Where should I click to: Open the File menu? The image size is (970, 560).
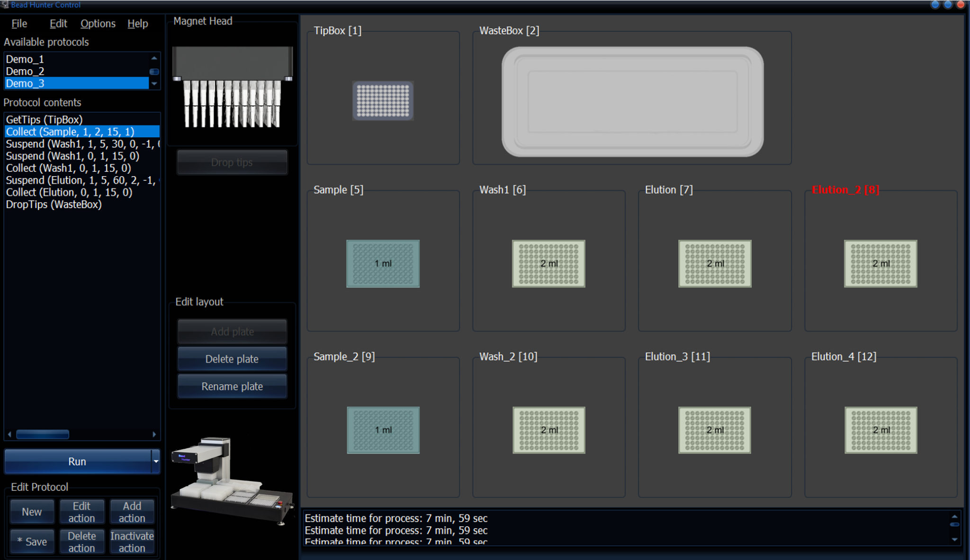[18, 23]
